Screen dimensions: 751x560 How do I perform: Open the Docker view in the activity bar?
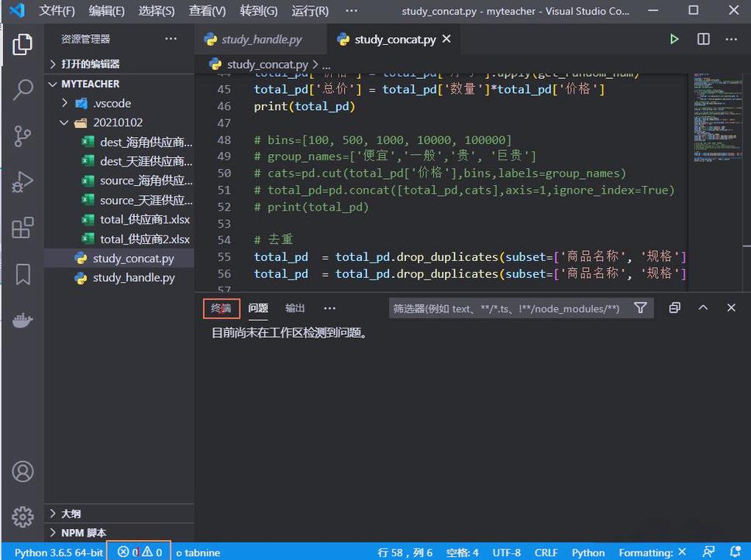coord(22,320)
